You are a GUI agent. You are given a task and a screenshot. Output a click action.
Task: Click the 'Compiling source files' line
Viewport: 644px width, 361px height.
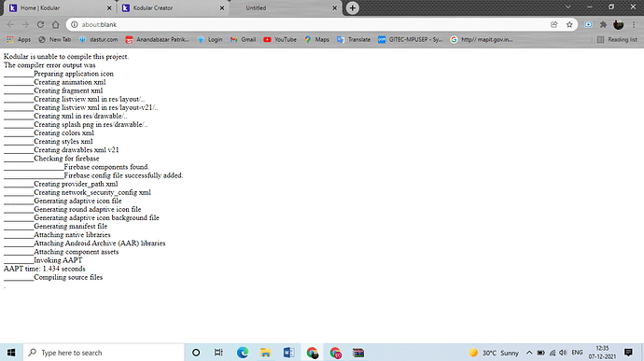coord(68,277)
